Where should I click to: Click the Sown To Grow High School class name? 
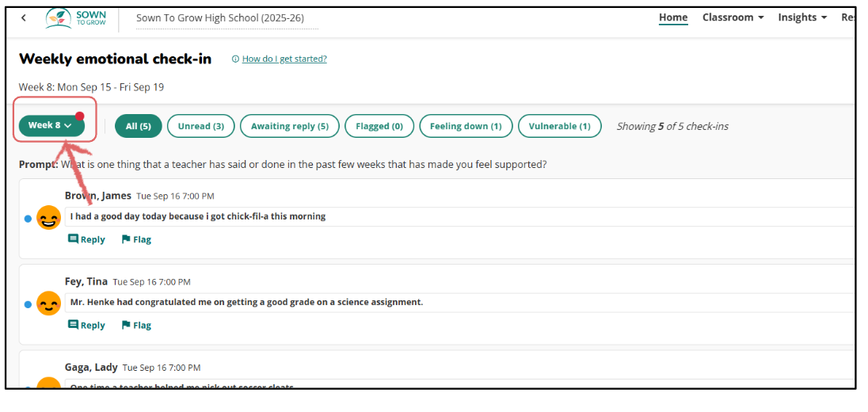pos(219,18)
